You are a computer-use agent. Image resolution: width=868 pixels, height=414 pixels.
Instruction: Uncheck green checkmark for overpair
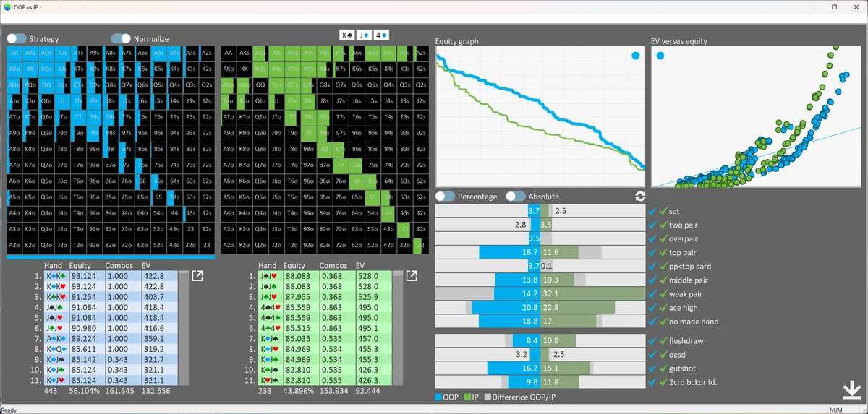[x=663, y=238]
